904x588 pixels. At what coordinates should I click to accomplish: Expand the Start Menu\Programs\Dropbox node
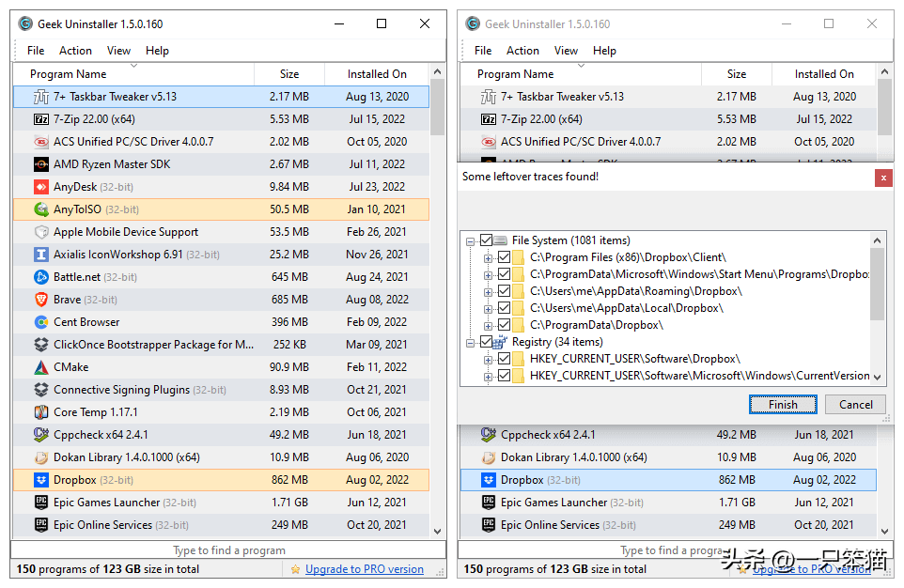click(x=489, y=275)
